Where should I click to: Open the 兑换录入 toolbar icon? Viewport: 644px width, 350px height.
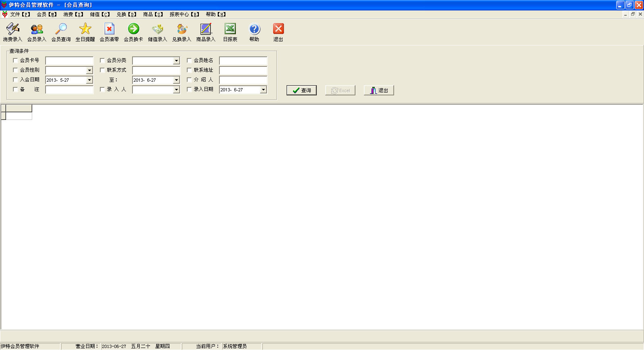(182, 32)
